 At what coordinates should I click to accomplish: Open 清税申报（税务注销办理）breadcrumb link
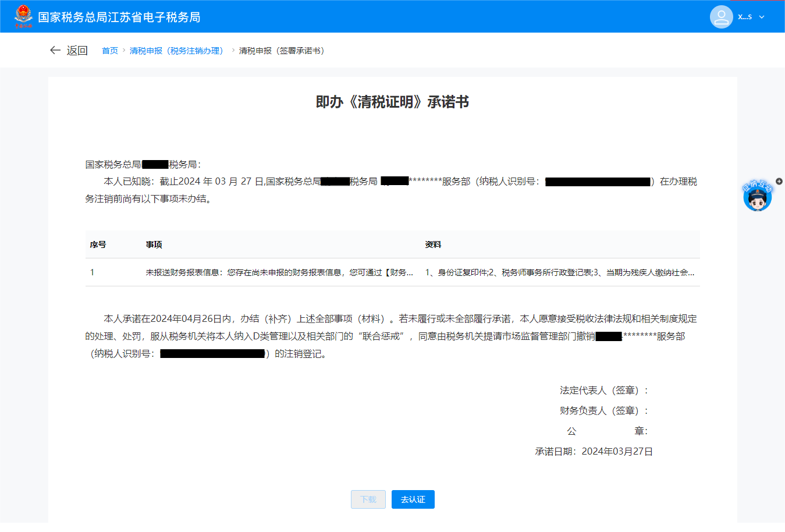click(x=177, y=51)
